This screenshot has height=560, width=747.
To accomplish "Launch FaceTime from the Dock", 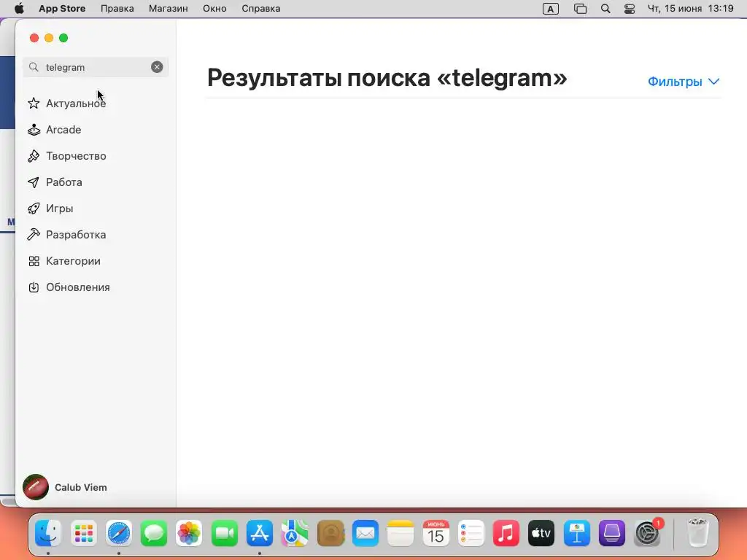I will coord(225,533).
